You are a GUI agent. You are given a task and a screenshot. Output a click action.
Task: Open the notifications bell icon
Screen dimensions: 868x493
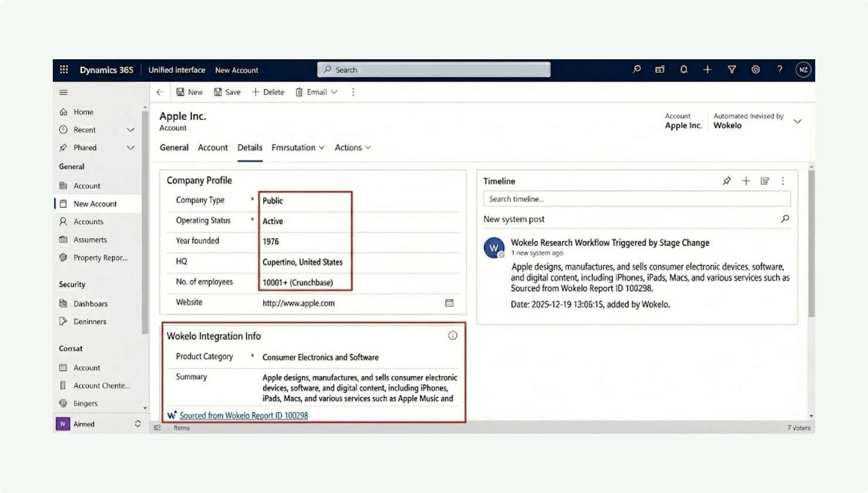[684, 69]
